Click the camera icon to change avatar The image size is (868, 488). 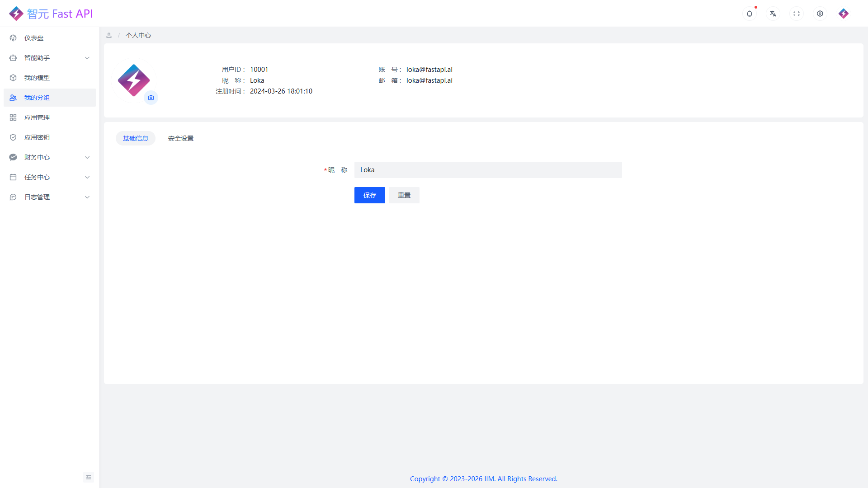click(x=151, y=98)
